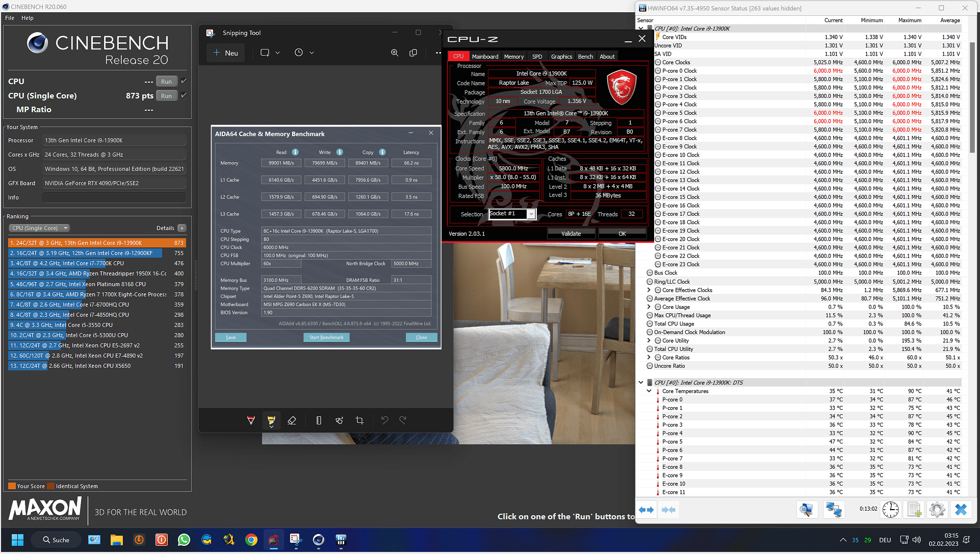Collapse the Core Temperatures row
This screenshot has height=554, width=980.
[649, 391]
